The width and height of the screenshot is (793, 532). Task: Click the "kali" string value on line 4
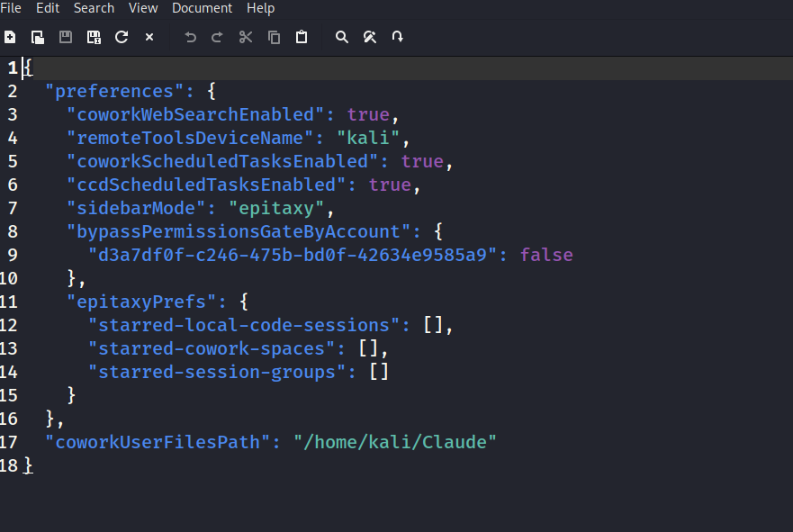click(368, 138)
